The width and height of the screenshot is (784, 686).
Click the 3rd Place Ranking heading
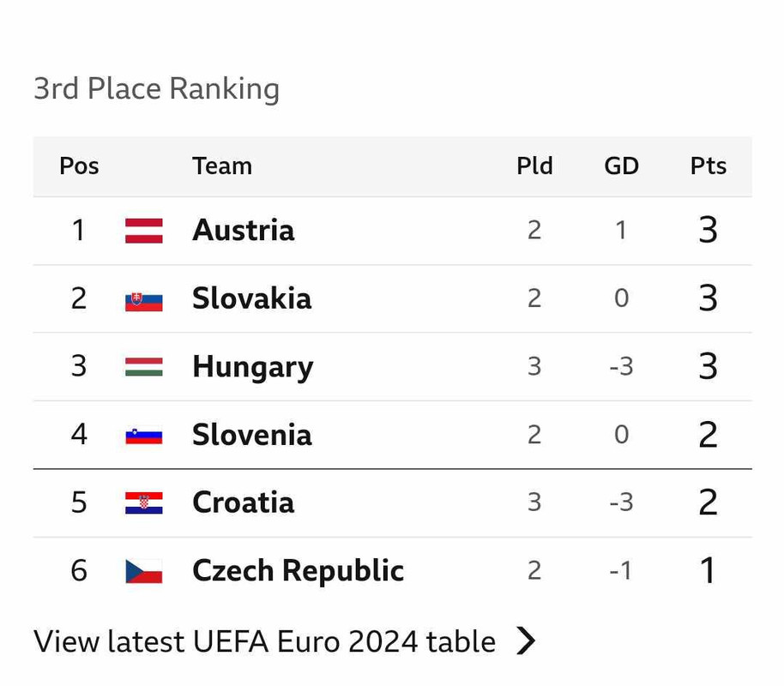pyautogui.click(x=156, y=88)
